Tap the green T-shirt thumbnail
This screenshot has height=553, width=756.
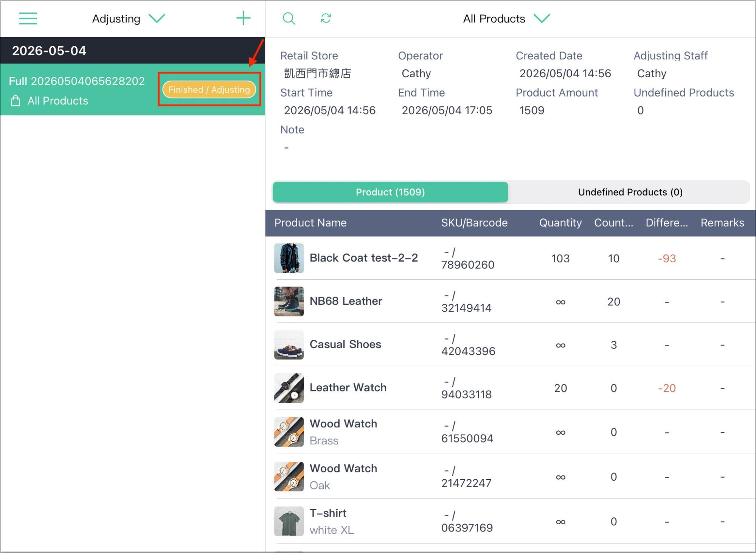[x=289, y=521]
